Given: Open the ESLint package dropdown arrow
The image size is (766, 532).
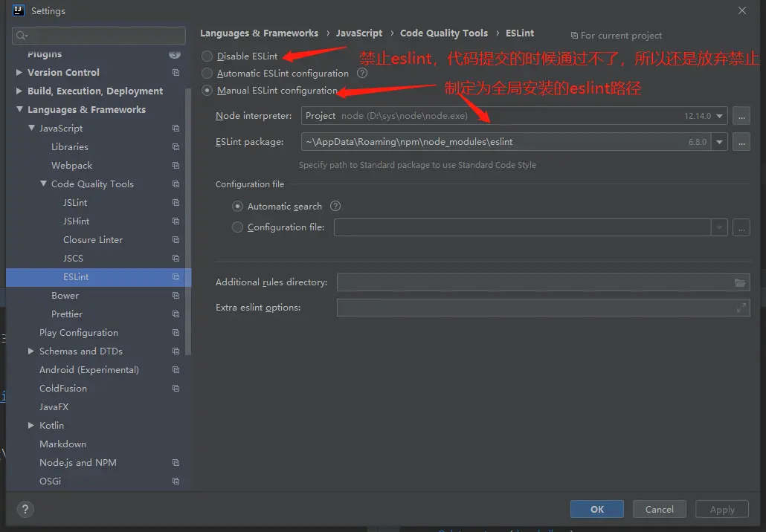Looking at the screenshot, I should (x=719, y=142).
